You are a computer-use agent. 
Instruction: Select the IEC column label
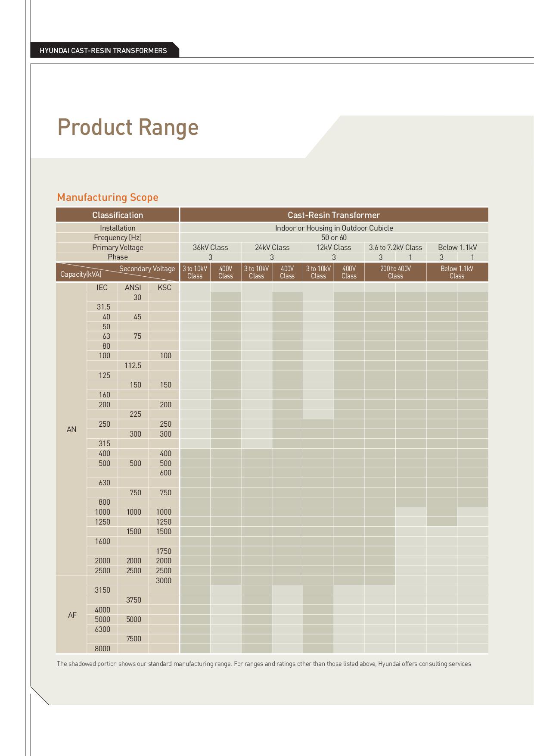coord(102,287)
